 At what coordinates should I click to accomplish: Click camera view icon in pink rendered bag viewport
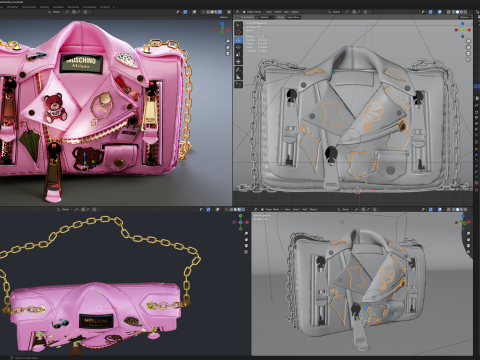pyautogui.click(x=228, y=53)
